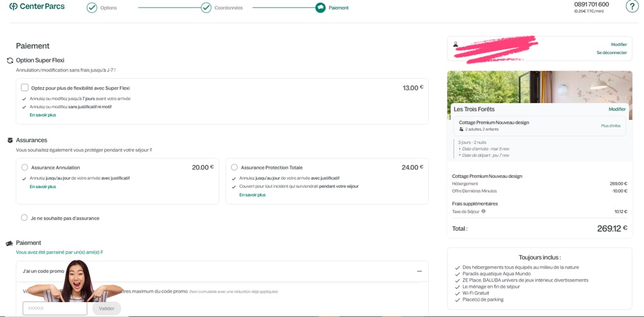Focus the promo code input field

click(55, 309)
